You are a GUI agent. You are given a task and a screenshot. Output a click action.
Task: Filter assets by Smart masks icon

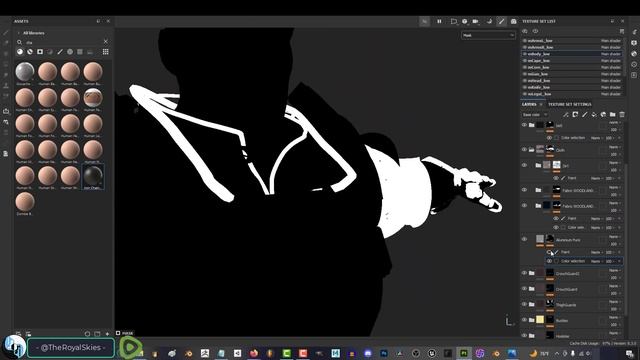(40, 52)
